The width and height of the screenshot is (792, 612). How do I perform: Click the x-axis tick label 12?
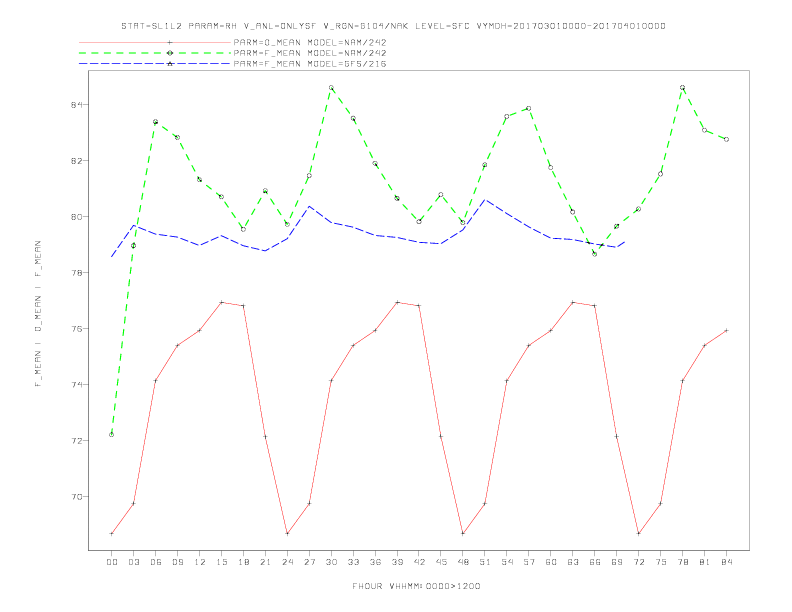pyautogui.click(x=200, y=562)
